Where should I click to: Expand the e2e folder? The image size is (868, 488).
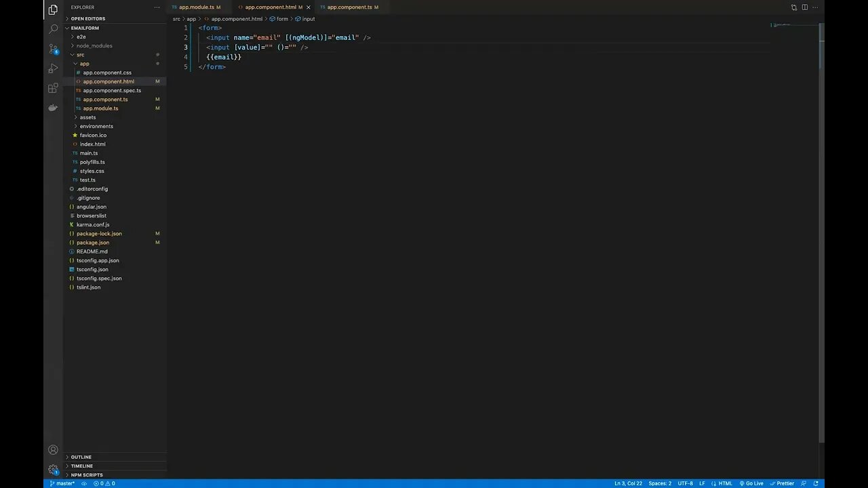pyautogui.click(x=115, y=37)
